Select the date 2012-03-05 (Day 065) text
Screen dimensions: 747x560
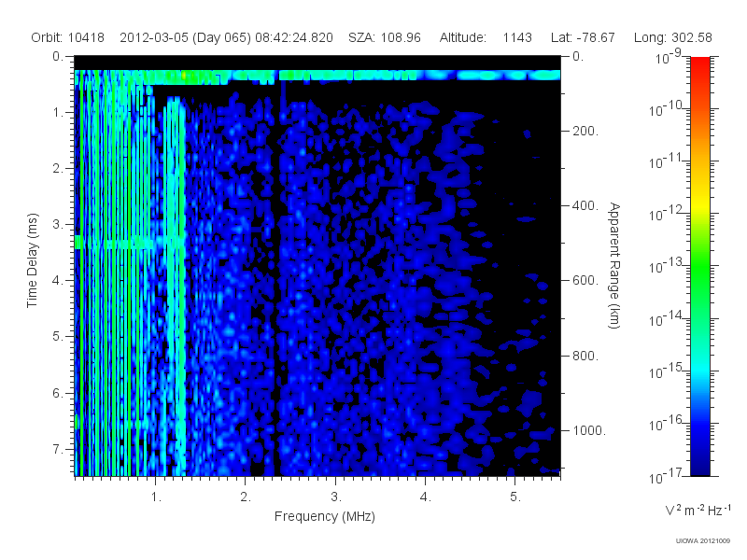pos(185,37)
